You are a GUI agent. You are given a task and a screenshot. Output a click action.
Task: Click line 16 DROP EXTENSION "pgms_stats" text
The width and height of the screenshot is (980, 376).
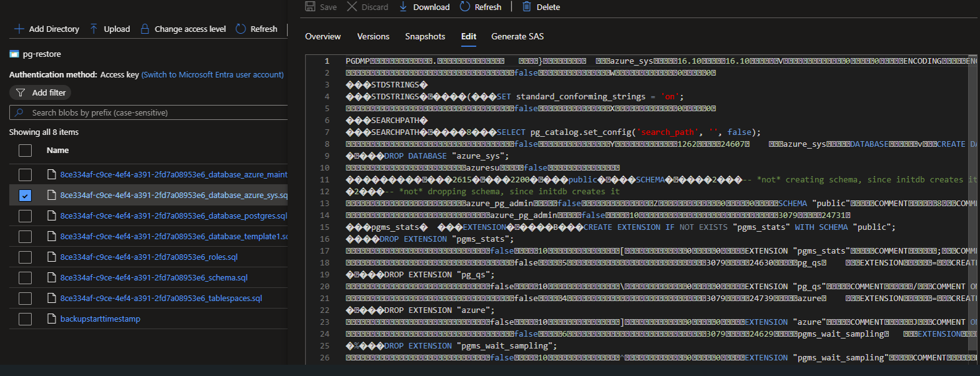(x=447, y=239)
